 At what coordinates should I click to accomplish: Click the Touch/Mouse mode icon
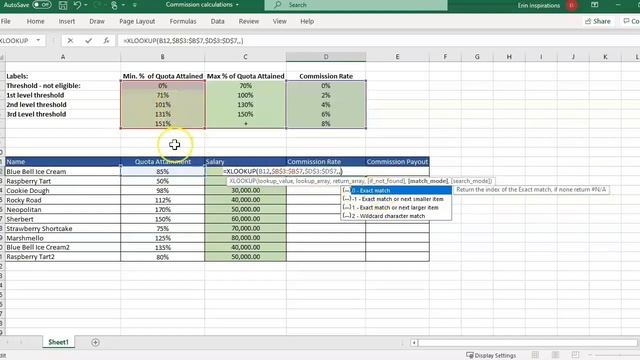coord(114,5)
